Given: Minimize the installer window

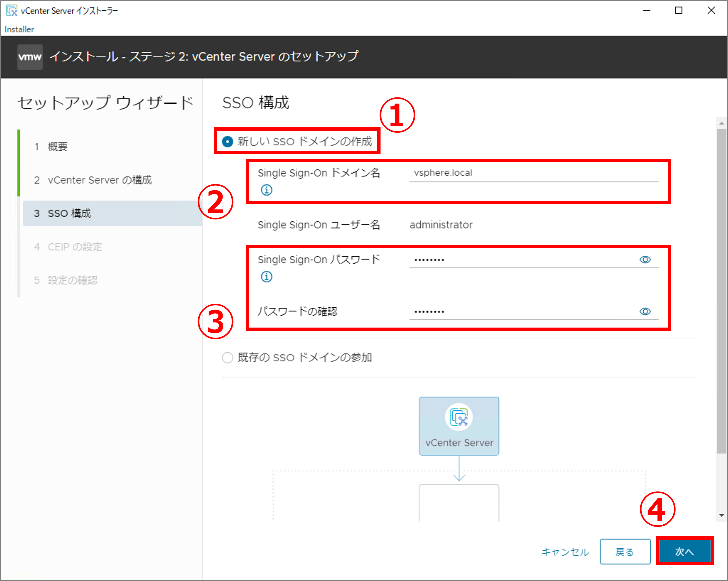Looking at the screenshot, I should (x=647, y=10).
